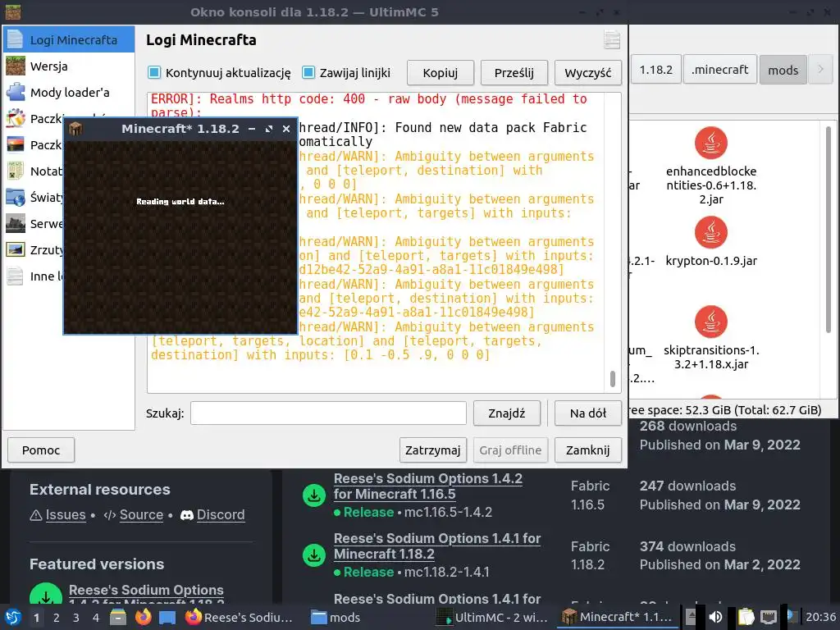Switch to UltimMC taskbar entry
The height and width of the screenshot is (630, 840).
[x=493, y=617]
